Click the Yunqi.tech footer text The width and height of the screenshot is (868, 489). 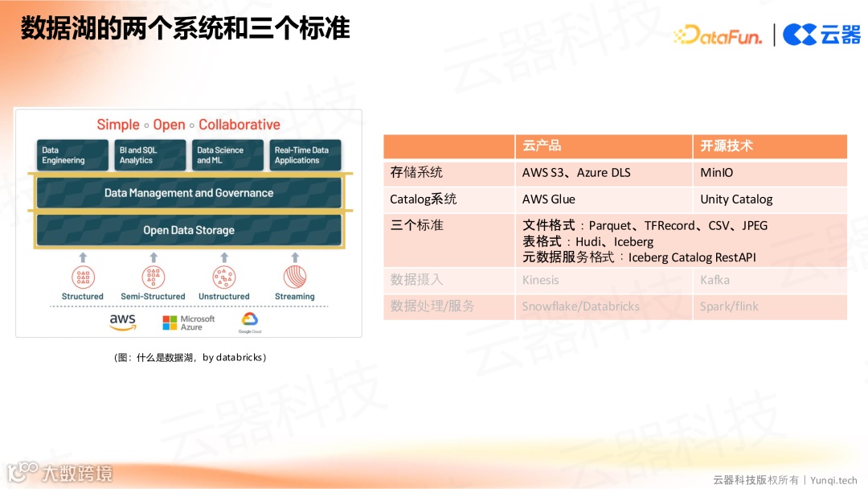833,480
